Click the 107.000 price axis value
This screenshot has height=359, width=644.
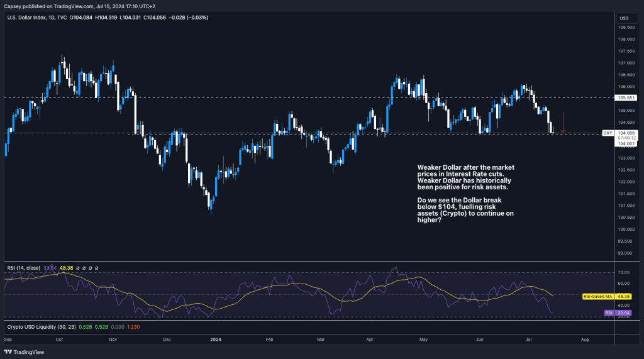626,63
